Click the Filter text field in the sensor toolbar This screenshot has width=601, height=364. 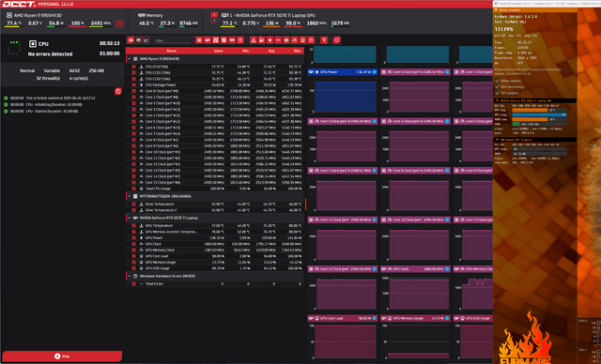pyautogui.click(x=172, y=40)
